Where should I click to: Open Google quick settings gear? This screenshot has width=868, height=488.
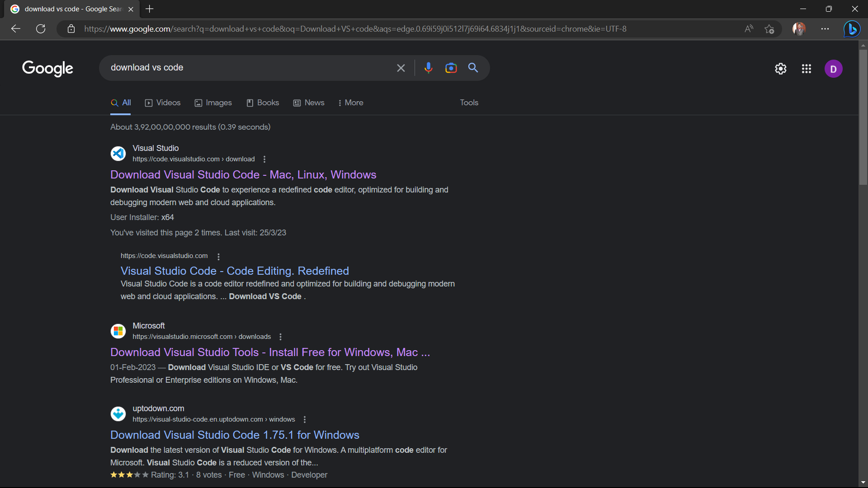coord(781,69)
